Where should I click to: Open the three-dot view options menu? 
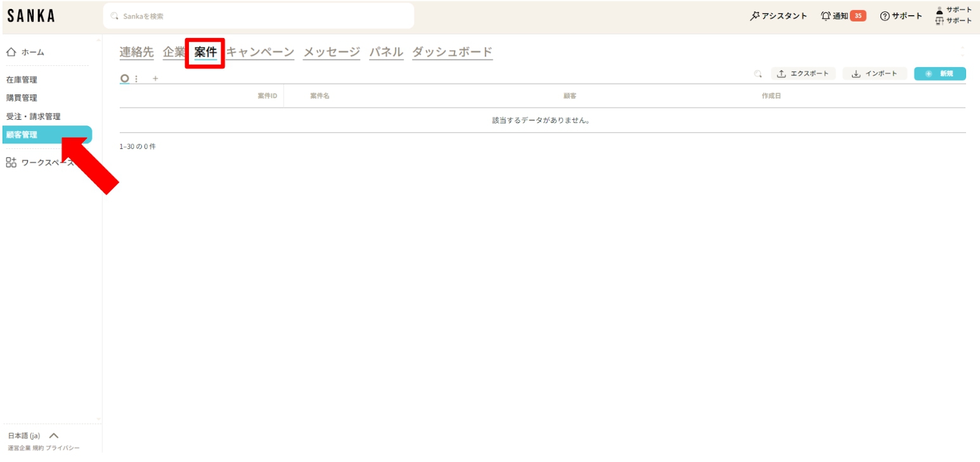click(x=136, y=79)
